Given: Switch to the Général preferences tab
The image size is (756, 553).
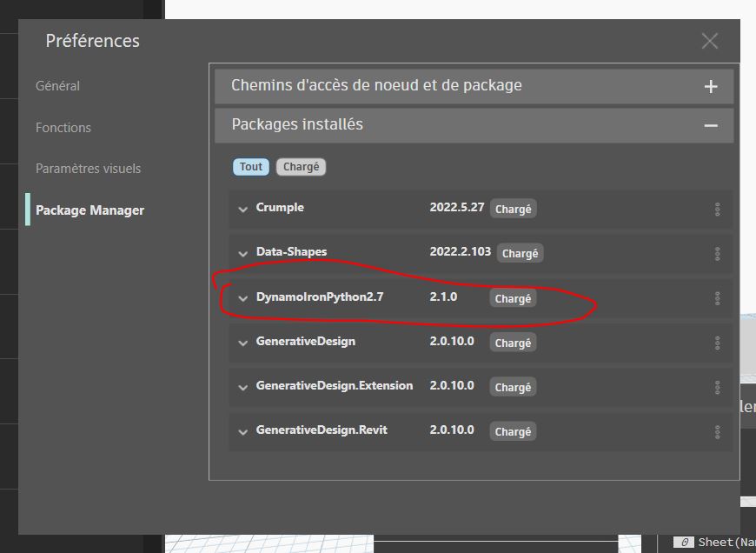Looking at the screenshot, I should click(57, 86).
